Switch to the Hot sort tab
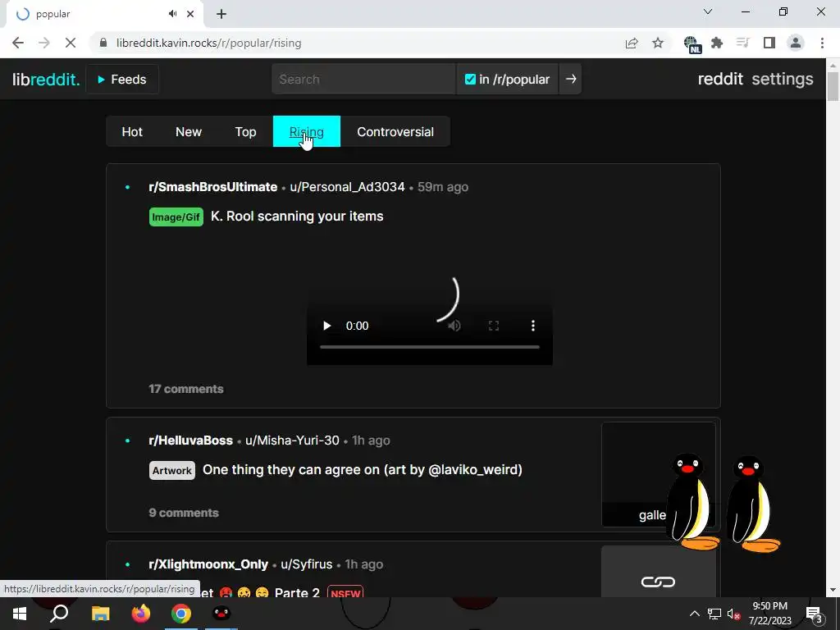This screenshot has height=630, width=840. coord(132,132)
